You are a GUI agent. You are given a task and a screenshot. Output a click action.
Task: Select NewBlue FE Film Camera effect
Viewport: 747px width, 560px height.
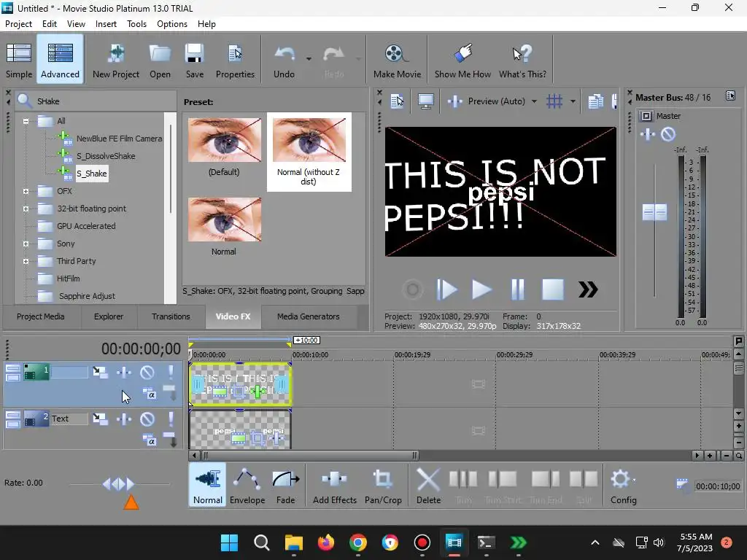click(119, 139)
